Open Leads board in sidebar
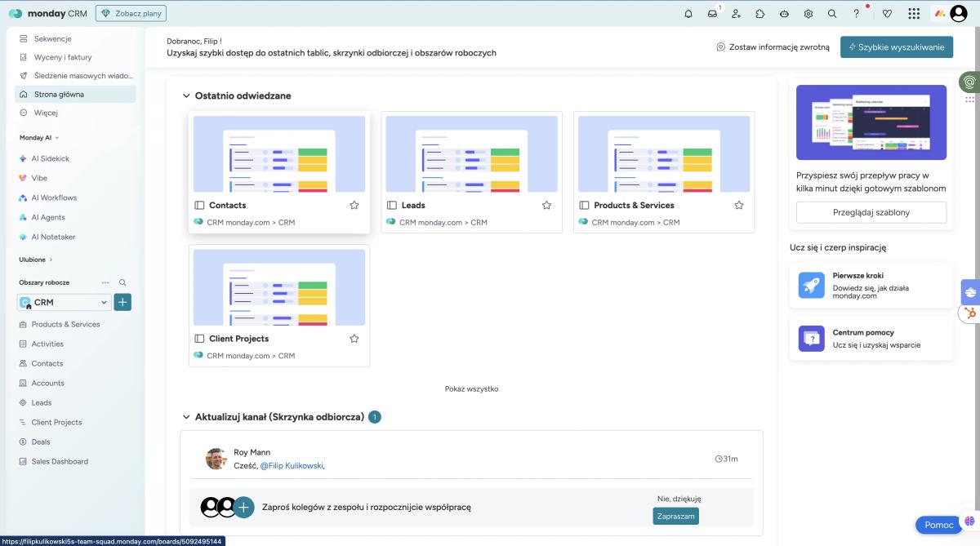 tap(75, 402)
